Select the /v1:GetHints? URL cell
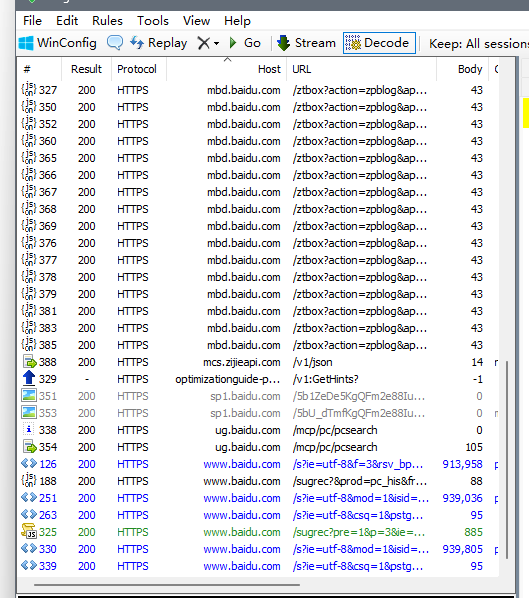The height and width of the screenshot is (598, 529). point(325,379)
